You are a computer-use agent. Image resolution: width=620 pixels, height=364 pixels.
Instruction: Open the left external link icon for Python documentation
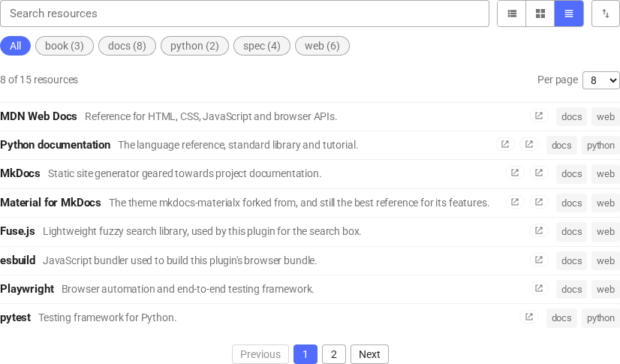[x=505, y=144]
